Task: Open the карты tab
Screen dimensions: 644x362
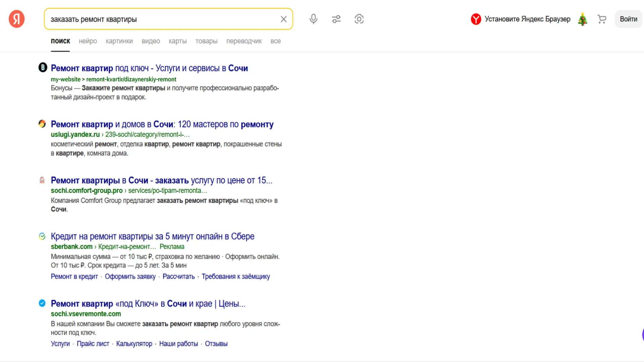Action: [177, 41]
